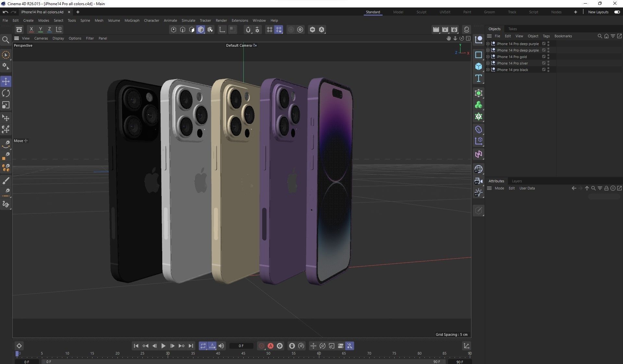
Task: Toggle Z axis lock
Action: point(49,29)
